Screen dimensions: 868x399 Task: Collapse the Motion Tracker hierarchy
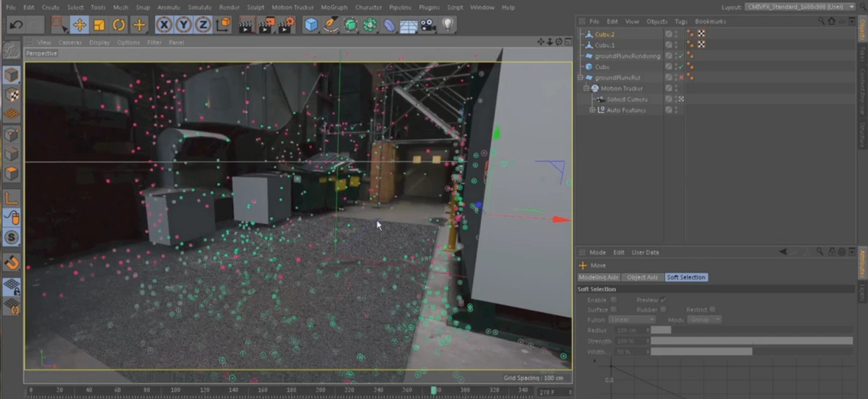click(x=586, y=88)
